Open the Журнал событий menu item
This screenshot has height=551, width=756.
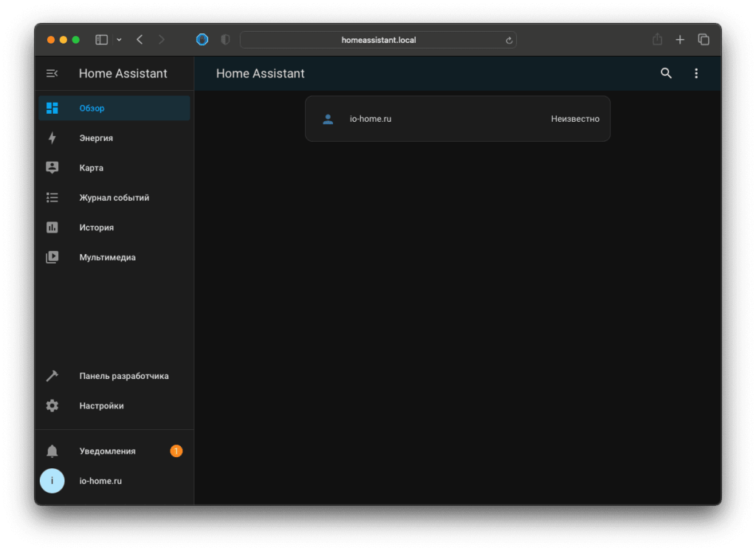click(114, 198)
